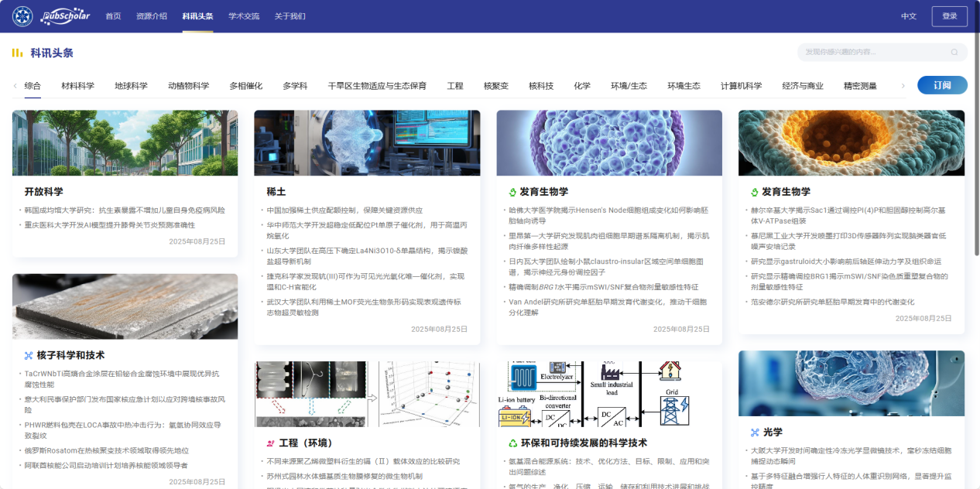The width and height of the screenshot is (980, 489).
Task: Open article 韩国成均馆大学研究 on antibiotics
Action: (125, 210)
